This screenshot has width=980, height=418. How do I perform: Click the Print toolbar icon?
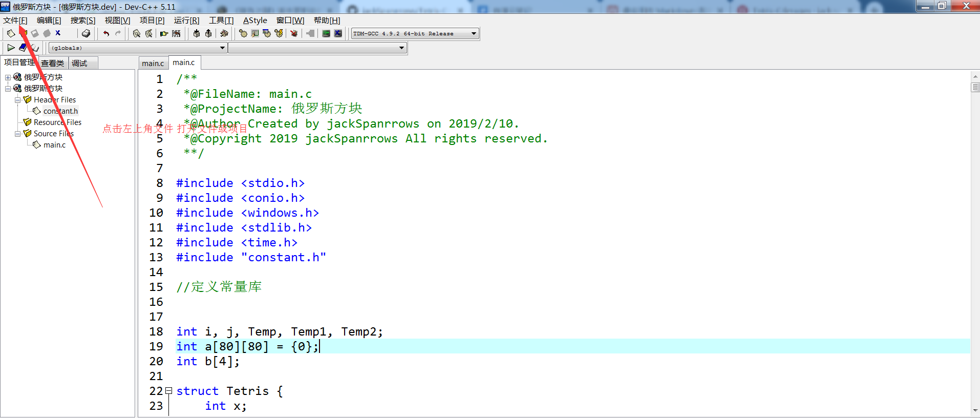(x=86, y=33)
